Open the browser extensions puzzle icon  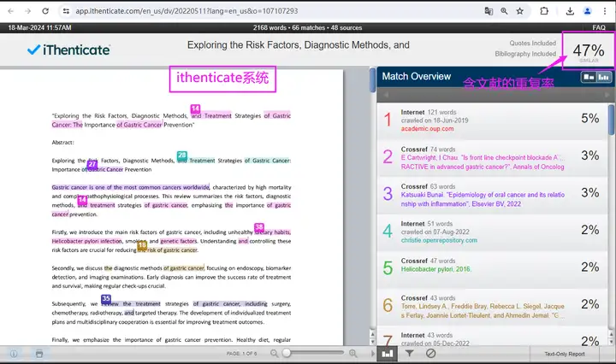tap(544, 11)
